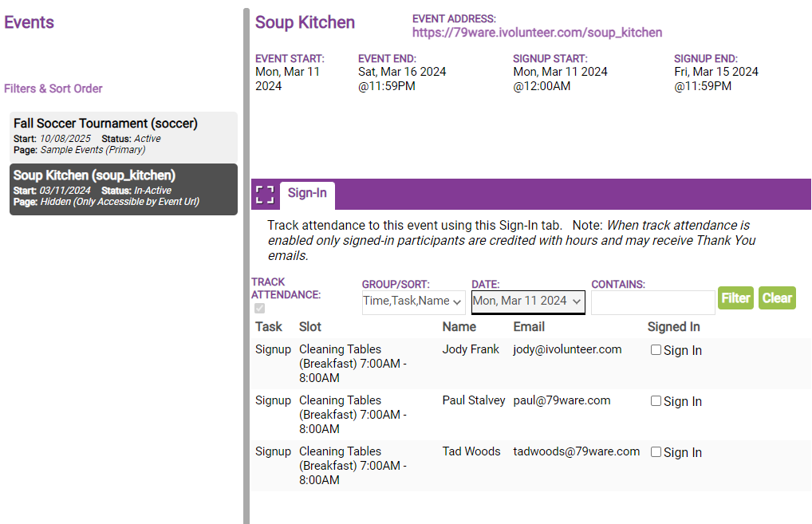Check Sign In for Paul Stalvey
The height and width of the screenshot is (524, 812).
click(656, 401)
